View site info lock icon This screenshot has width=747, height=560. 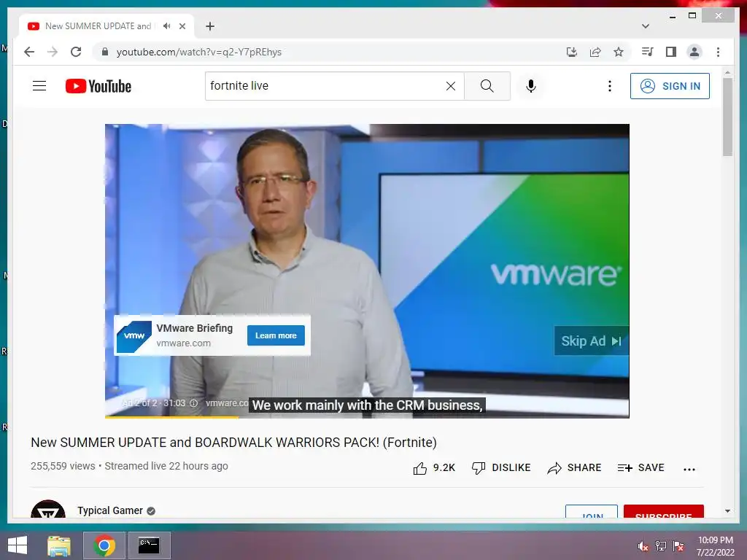(x=105, y=52)
